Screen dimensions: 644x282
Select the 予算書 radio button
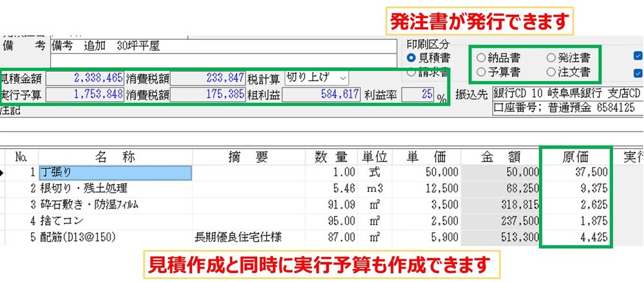point(481,72)
